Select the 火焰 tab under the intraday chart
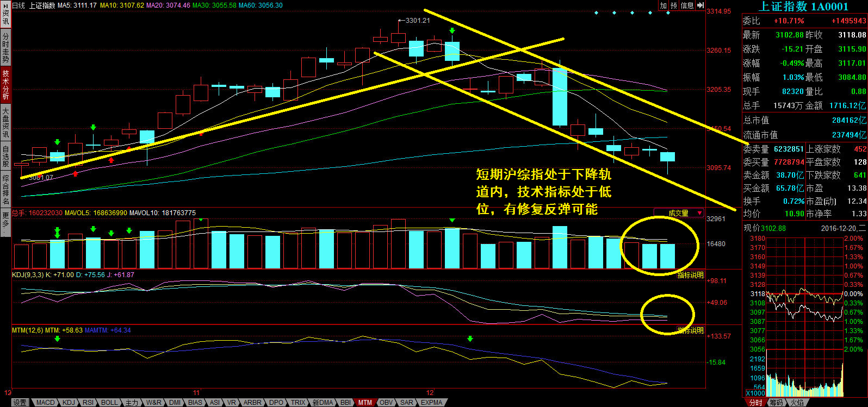 (x=797, y=403)
